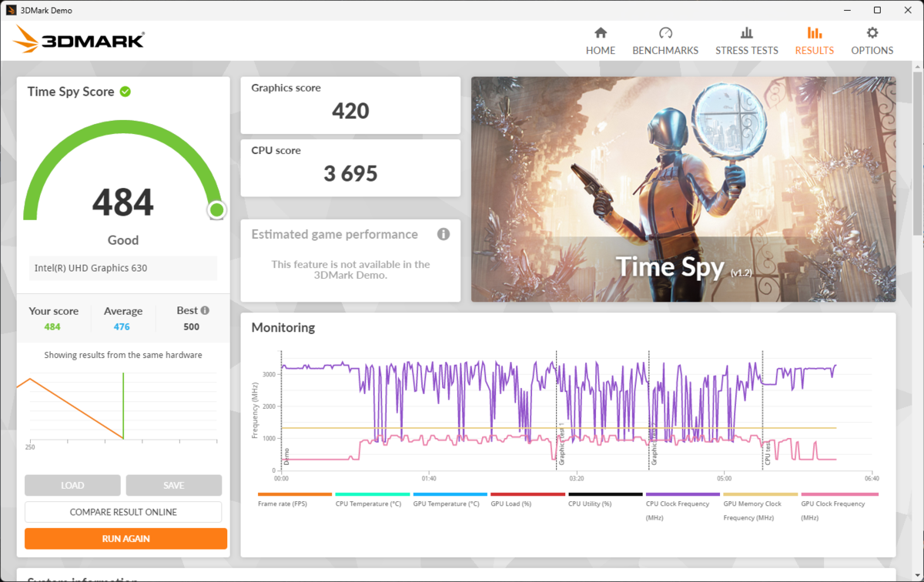This screenshot has height=582, width=924.
Task: Open the Home icon in navigation
Action: [x=601, y=32]
